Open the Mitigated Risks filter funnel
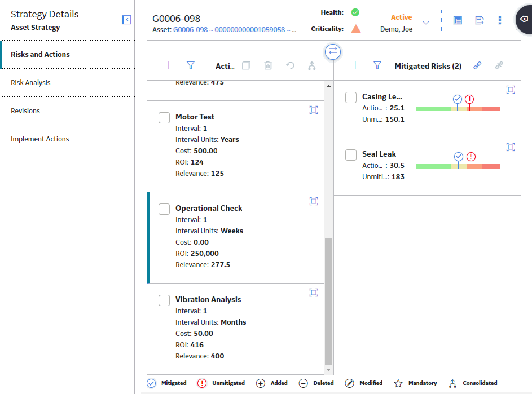 point(377,65)
